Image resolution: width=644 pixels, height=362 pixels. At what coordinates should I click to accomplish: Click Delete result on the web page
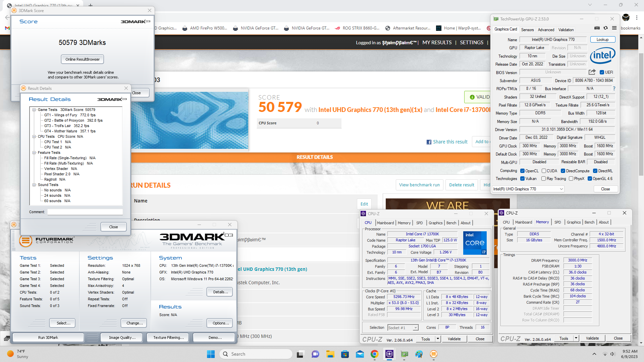[462, 185]
